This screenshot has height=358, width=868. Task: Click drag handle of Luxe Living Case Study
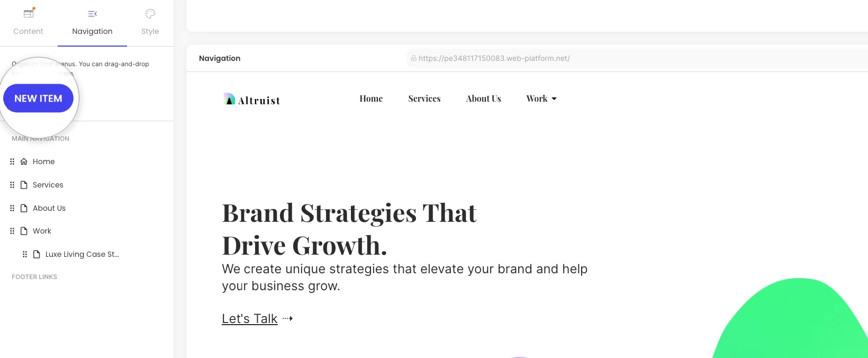click(x=25, y=254)
